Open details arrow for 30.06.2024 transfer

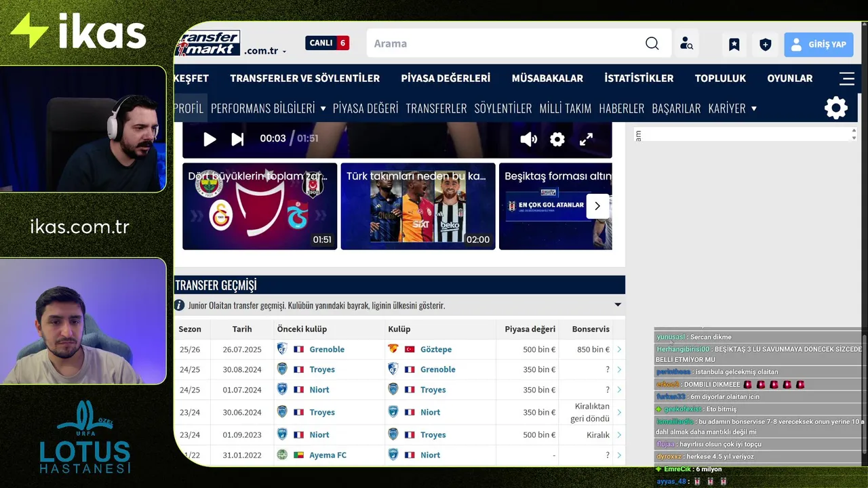click(x=619, y=413)
